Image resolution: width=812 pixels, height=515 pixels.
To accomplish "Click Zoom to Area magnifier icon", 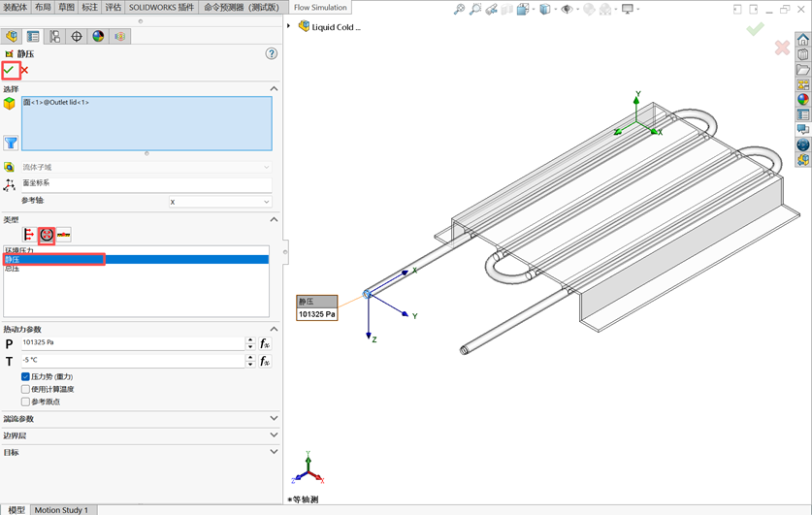I will point(474,9).
